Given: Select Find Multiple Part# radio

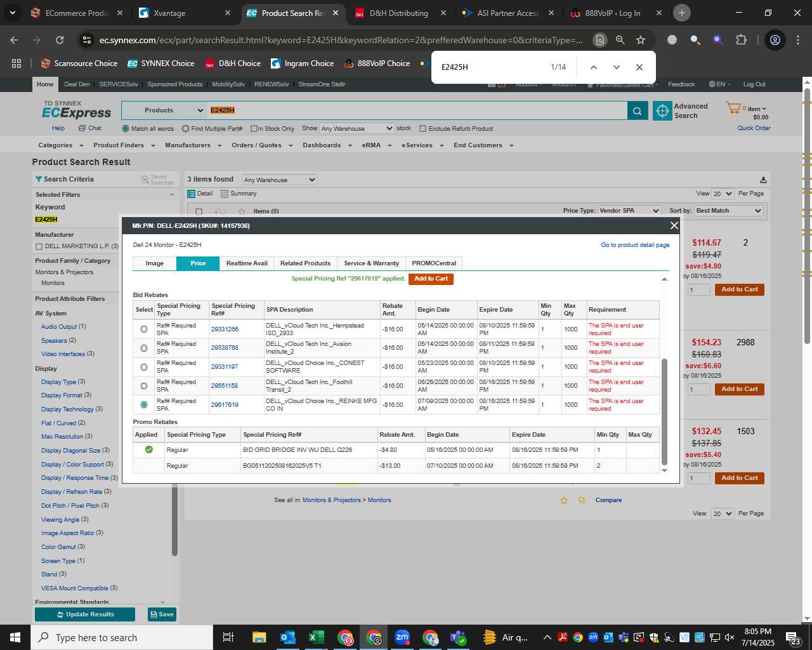Looking at the screenshot, I should tap(185, 128).
